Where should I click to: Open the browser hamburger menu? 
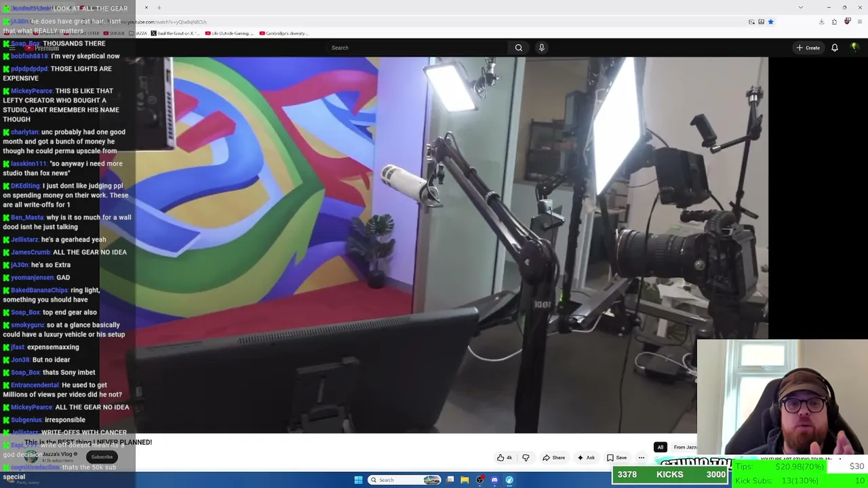coord(859,22)
